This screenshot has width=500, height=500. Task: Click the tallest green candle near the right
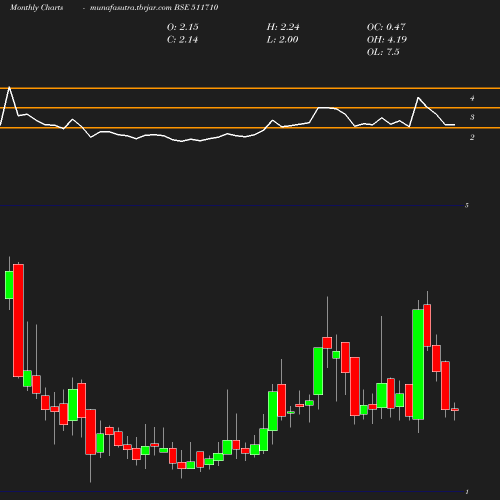click(418, 364)
